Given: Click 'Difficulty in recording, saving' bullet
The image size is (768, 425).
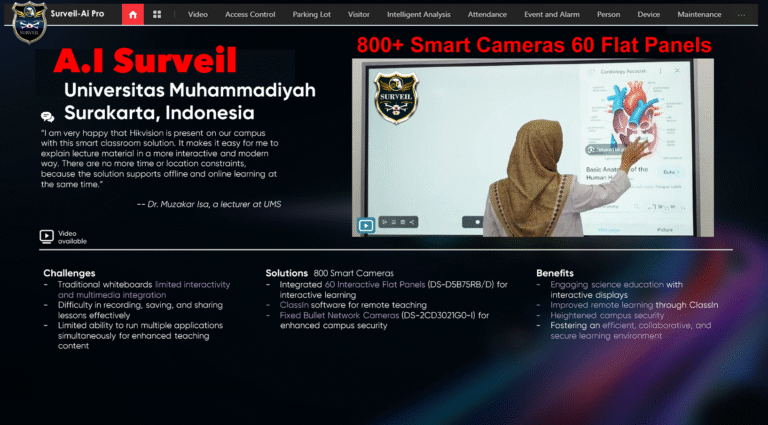Looking at the screenshot, I should (140, 310).
